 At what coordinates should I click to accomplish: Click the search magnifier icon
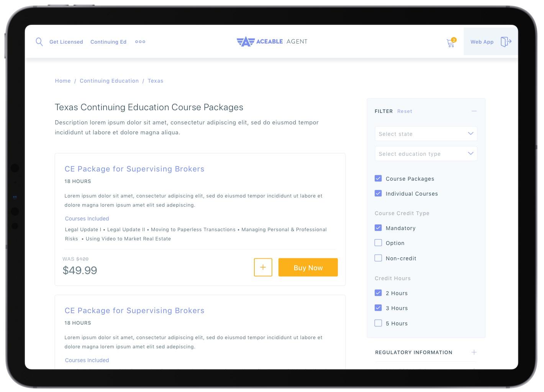click(x=39, y=42)
